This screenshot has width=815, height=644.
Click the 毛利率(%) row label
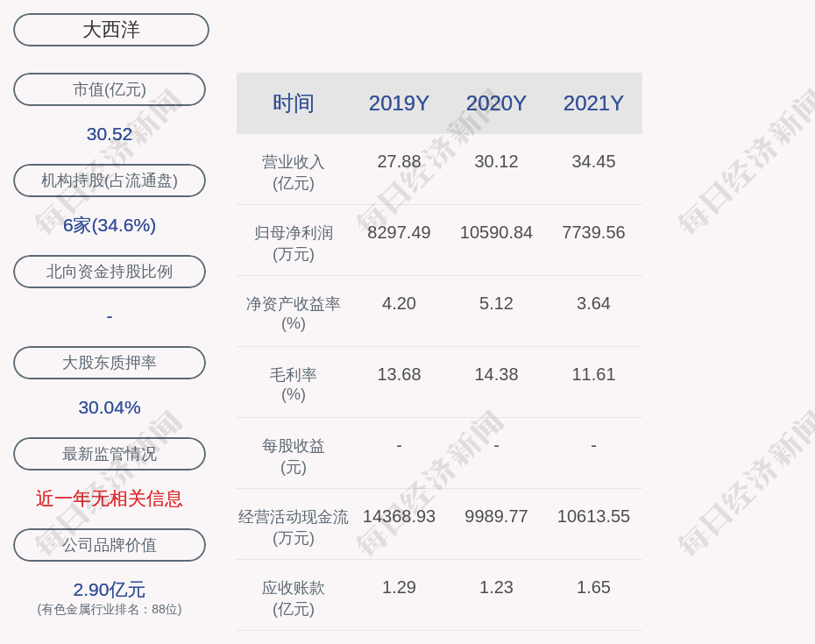[x=293, y=384]
